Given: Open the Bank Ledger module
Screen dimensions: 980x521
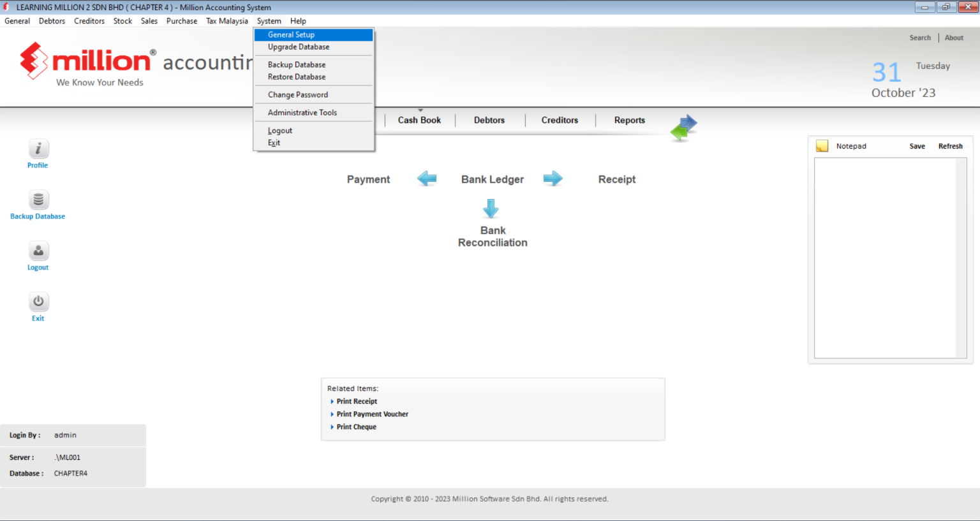Looking at the screenshot, I should click(493, 179).
